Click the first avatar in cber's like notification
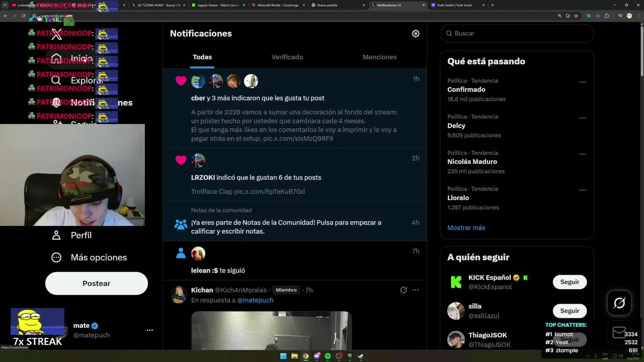Image resolution: width=644 pixels, height=362 pixels. (x=198, y=81)
